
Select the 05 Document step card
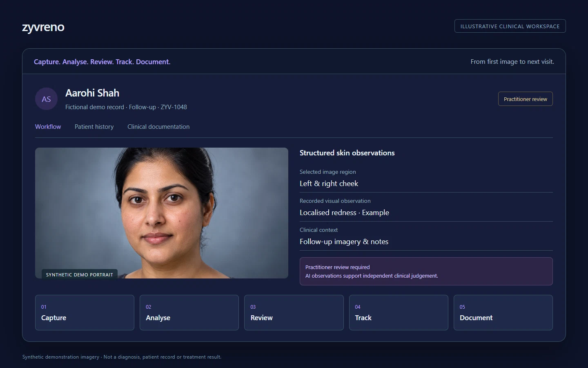coord(503,312)
